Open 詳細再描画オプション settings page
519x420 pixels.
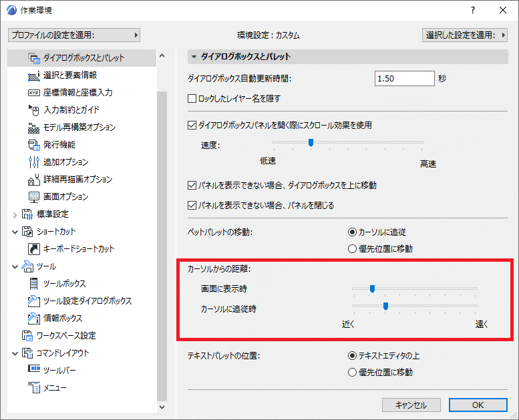(x=77, y=180)
